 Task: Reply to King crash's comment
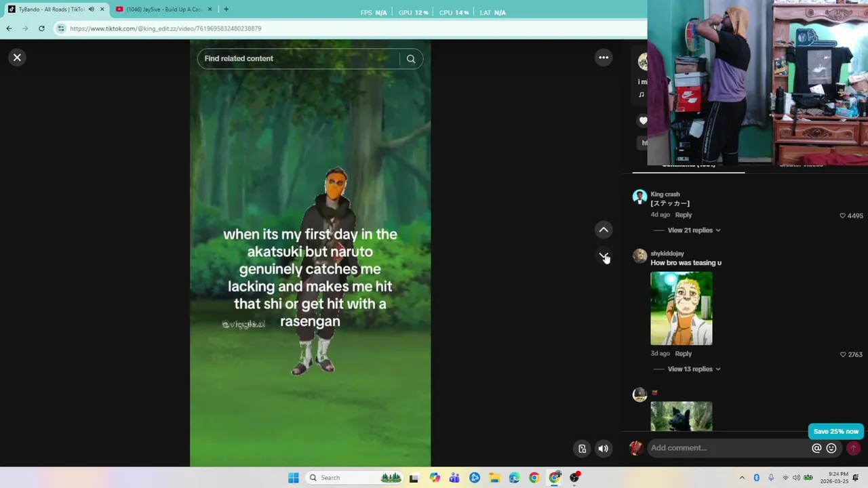(x=684, y=215)
